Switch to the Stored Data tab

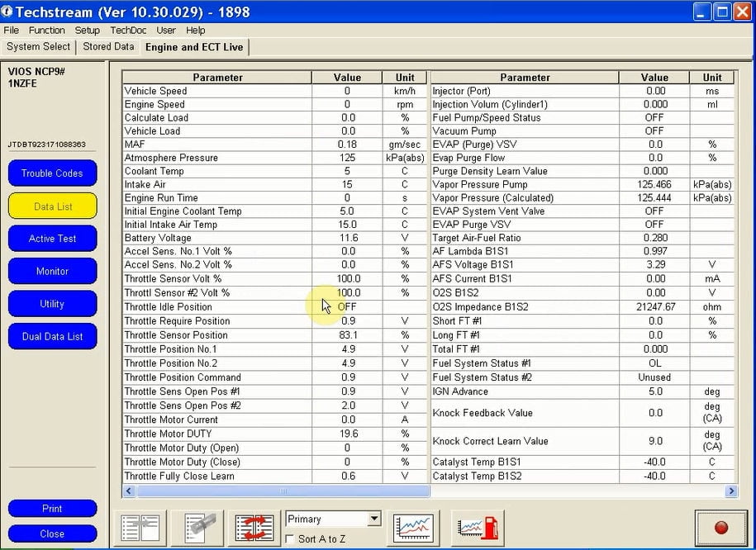coord(108,47)
